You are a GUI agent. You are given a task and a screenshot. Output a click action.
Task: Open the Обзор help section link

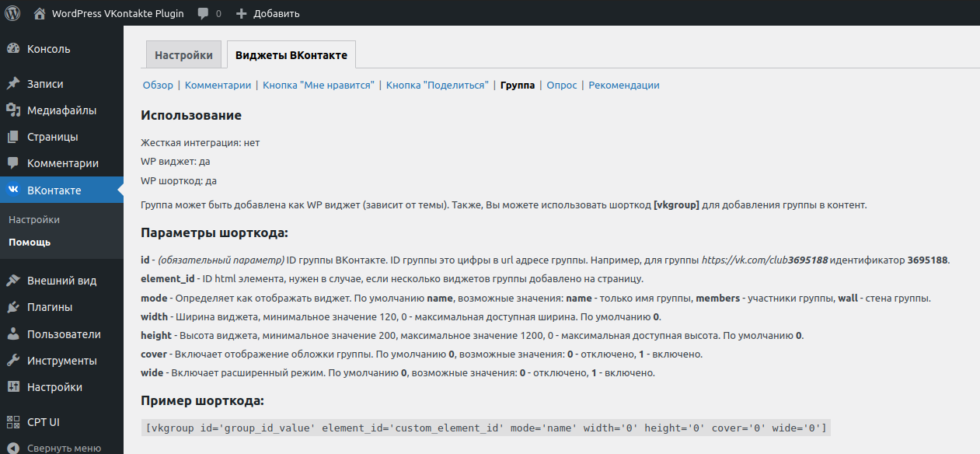pos(158,86)
